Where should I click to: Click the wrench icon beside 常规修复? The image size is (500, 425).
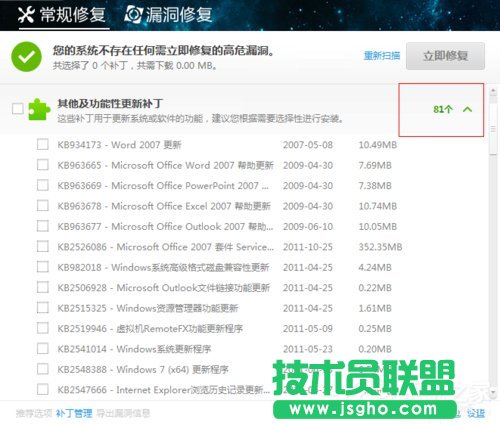pyautogui.click(x=26, y=15)
